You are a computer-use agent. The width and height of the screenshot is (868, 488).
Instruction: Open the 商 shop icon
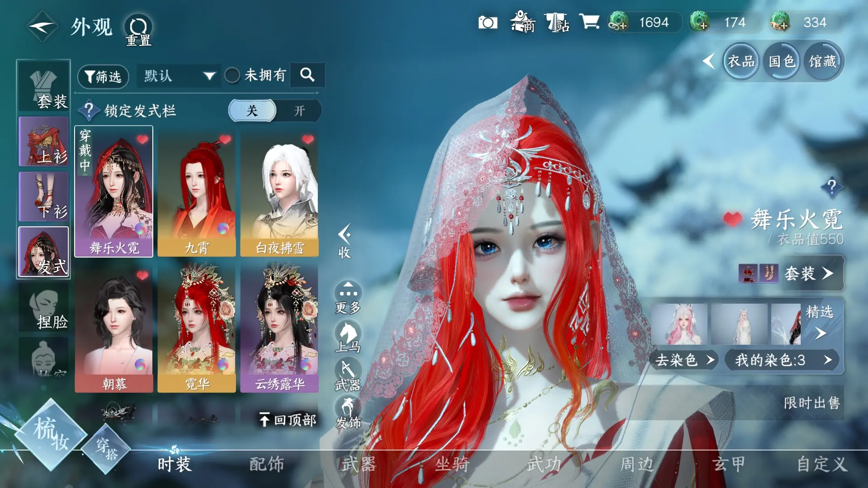pos(523,22)
